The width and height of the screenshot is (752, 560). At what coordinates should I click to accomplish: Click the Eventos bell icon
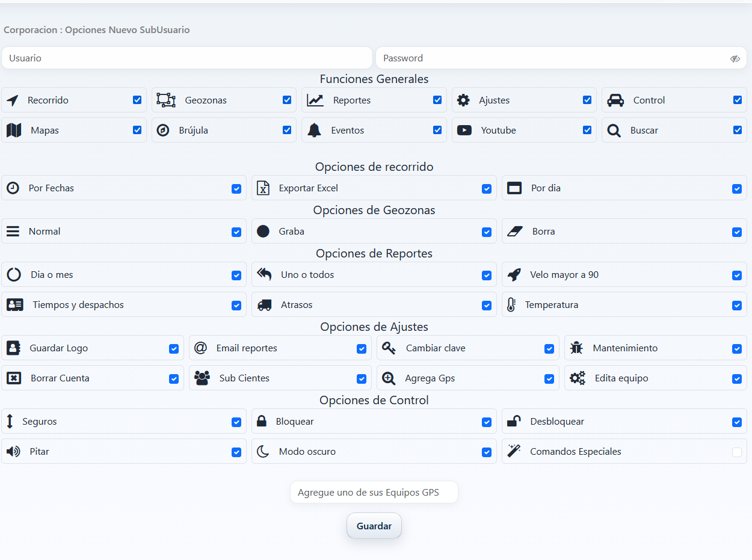tap(314, 131)
